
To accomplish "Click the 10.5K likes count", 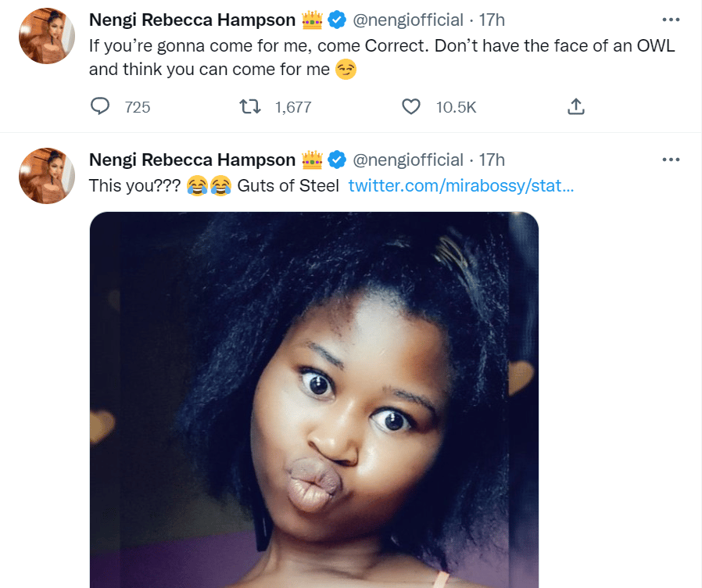I will [456, 107].
